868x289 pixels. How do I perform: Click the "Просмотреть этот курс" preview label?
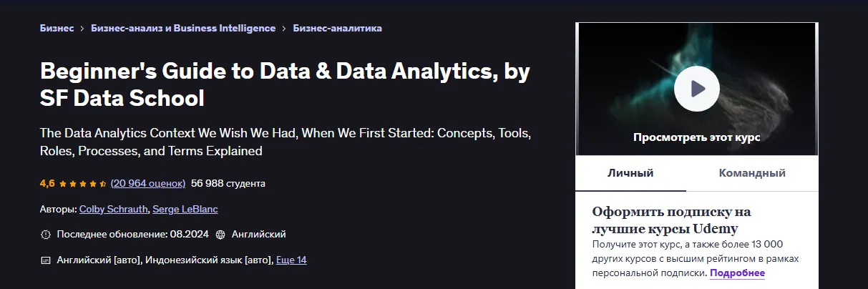point(696,137)
